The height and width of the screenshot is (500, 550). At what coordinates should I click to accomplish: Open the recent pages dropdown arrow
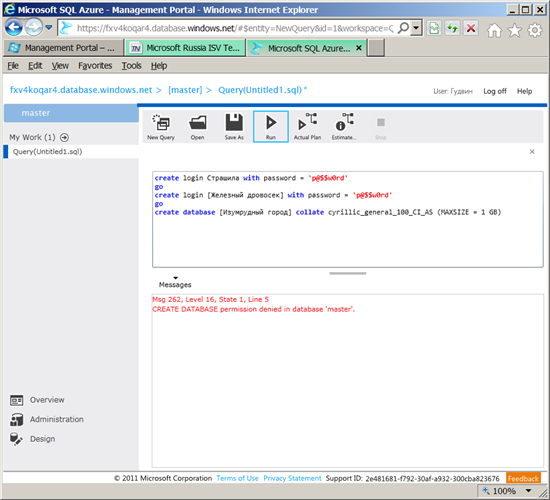pos(49,27)
